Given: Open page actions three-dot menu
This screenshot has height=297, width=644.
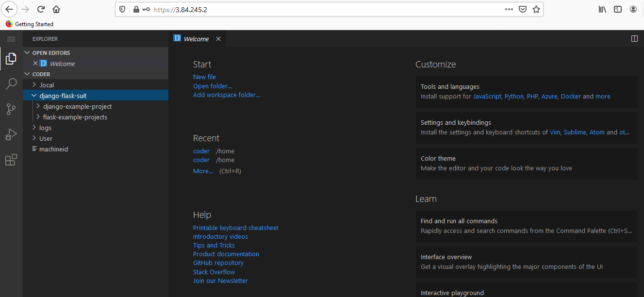Looking at the screenshot, I should click(x=509, y=9).
